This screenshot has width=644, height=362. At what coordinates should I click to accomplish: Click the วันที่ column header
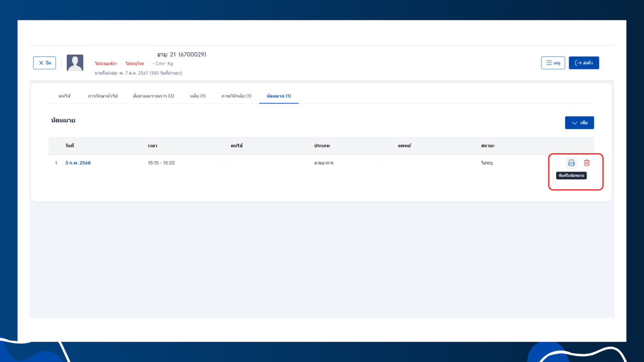click(x=69, y=146)
